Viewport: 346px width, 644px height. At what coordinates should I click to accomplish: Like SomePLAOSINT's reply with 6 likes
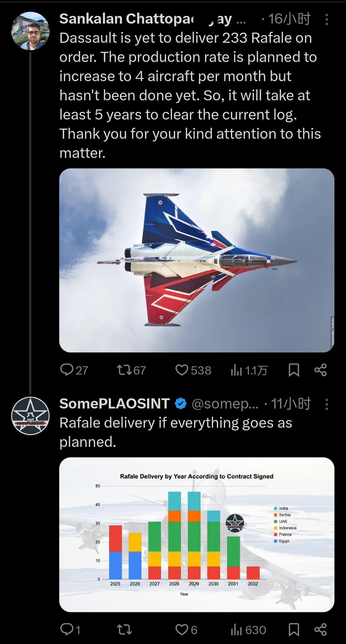pyautogui.click(x=181, y=630)
